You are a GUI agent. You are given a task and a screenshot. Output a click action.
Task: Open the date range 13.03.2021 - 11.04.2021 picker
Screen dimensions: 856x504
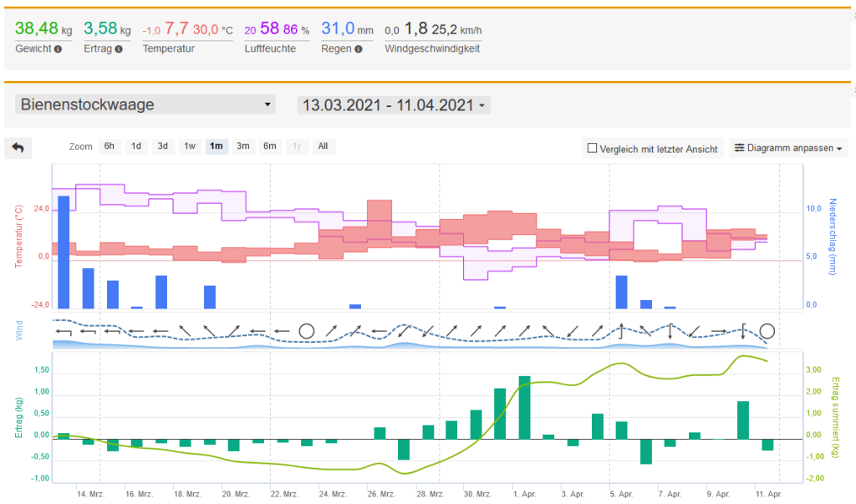(x=394, y=105)
